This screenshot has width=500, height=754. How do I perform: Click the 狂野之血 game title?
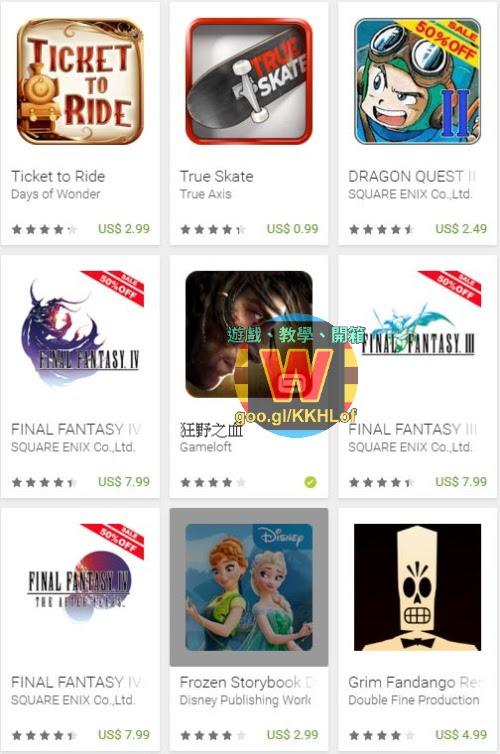coord(212,430)
